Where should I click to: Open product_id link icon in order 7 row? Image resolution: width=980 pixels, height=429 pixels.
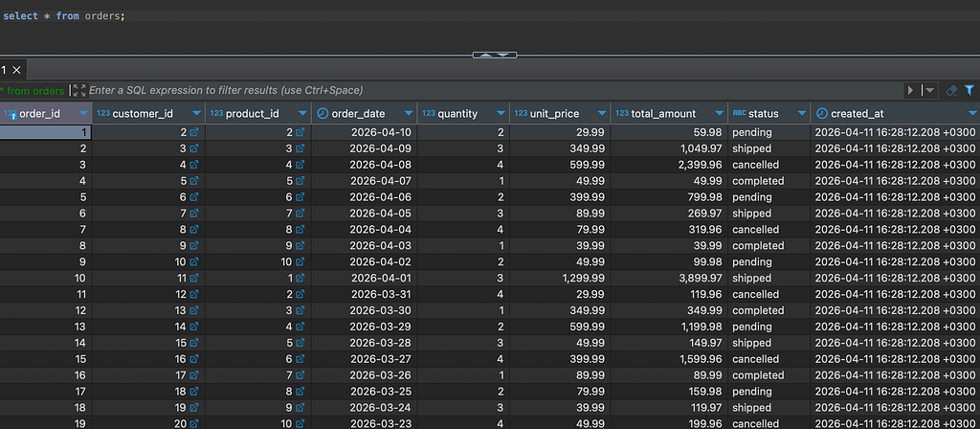coord(300,230)
